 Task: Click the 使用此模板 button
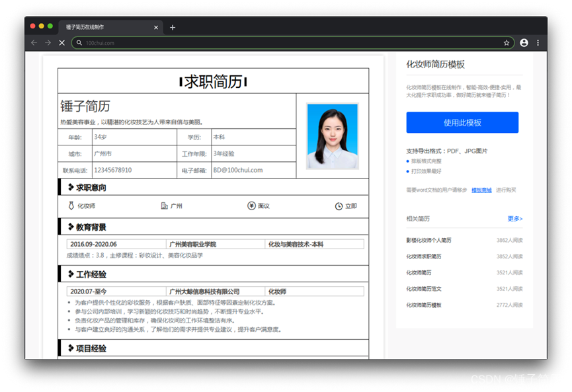click(x=462, y=122)
